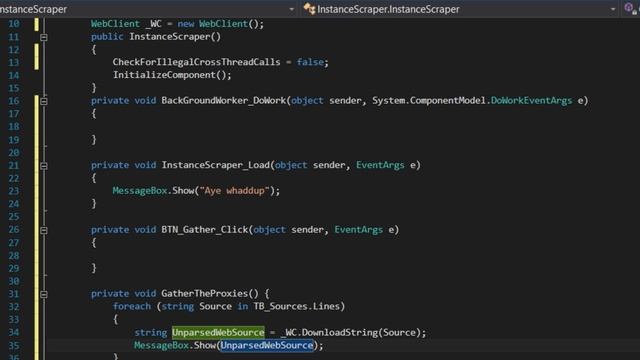This screenshot has height=360, width=640.
Task: Collapse the BackGroundWorker_DoWork method
Action: 44,101
